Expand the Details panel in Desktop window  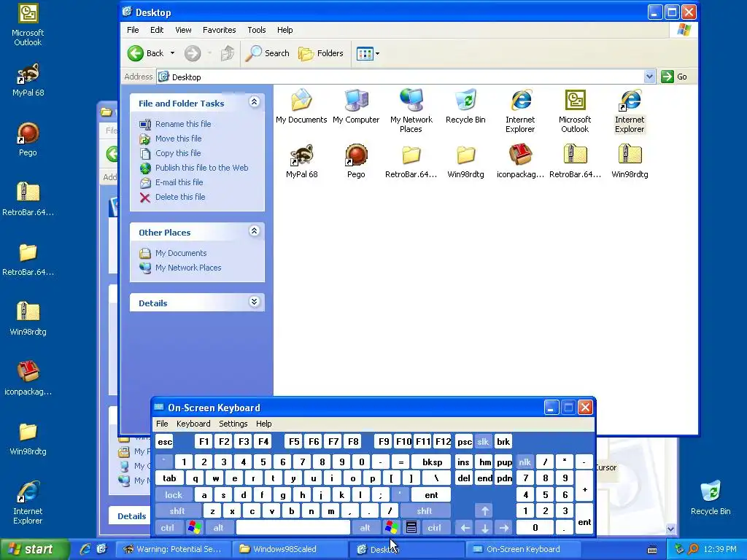(255, 301)
